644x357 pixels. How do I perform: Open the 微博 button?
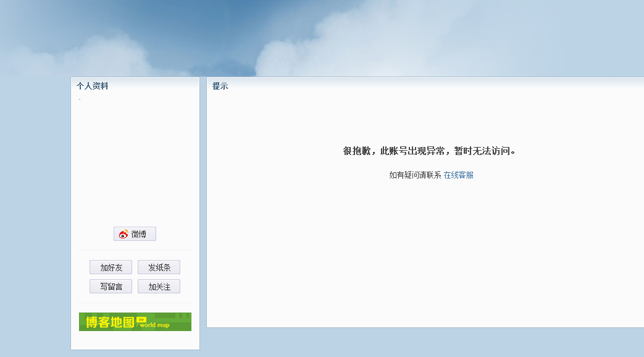135,233
